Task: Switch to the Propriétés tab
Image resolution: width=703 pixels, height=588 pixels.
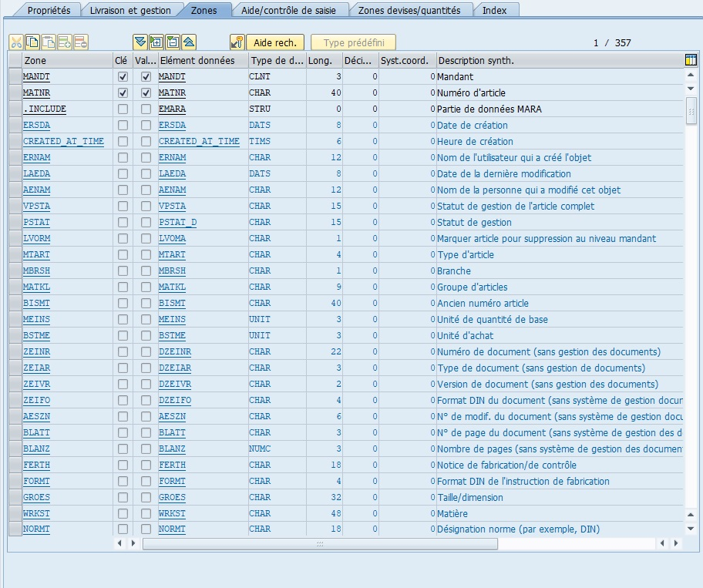Action: point(49,10)
